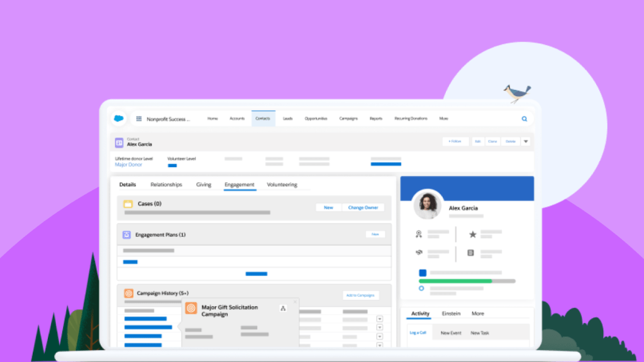
Task: Click the Add to Campaigns button
Action: 360,295
